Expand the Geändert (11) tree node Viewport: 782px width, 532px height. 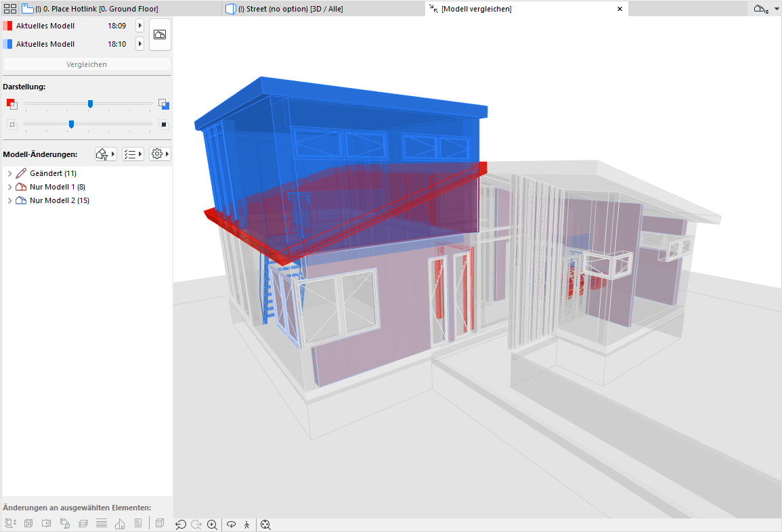[9, 174]
